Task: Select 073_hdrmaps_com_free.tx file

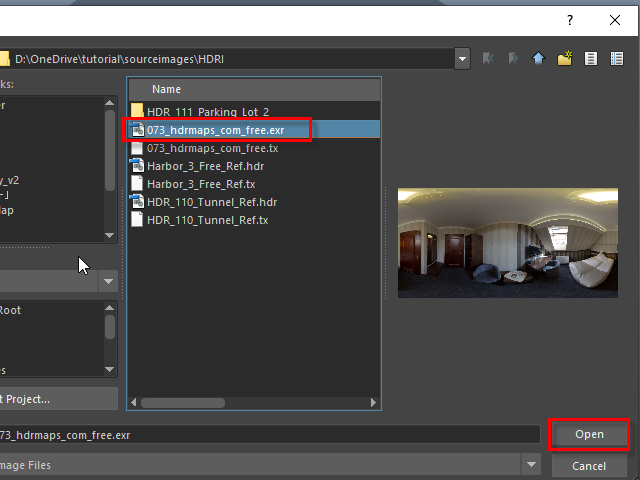Action: coord(212,147)
